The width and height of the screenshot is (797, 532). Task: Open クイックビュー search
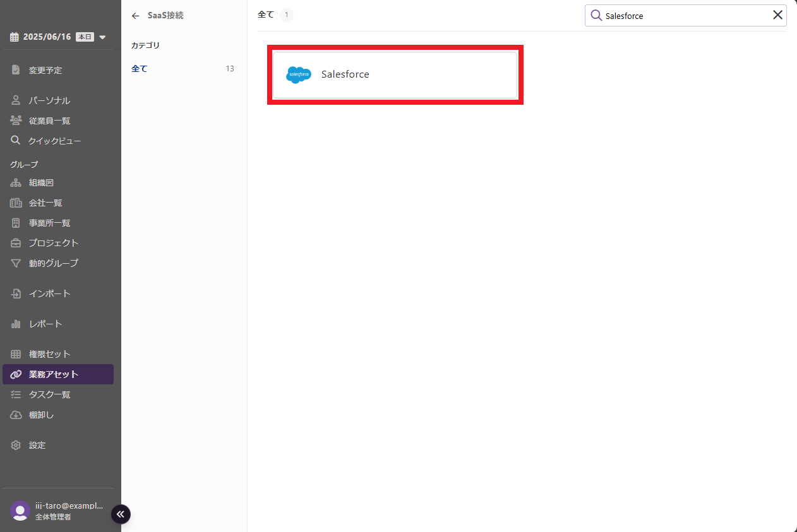[x=54, y=141]
